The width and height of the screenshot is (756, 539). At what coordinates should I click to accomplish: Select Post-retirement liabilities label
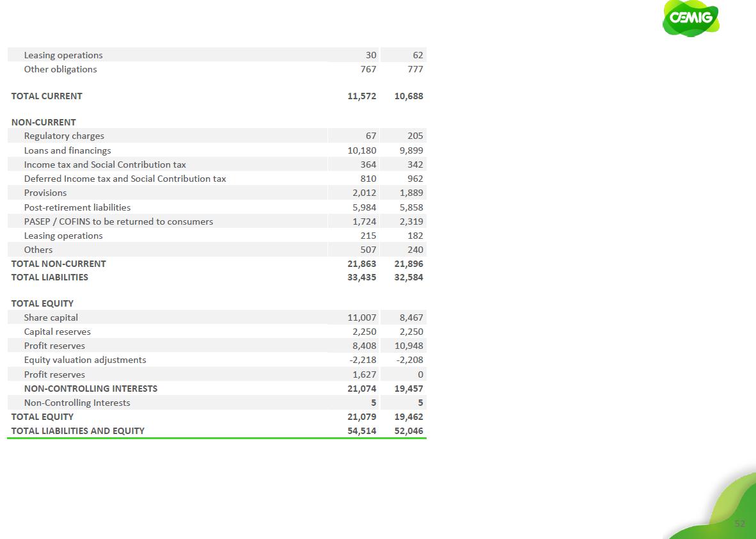pyautogui.click(x=77, y=207)
